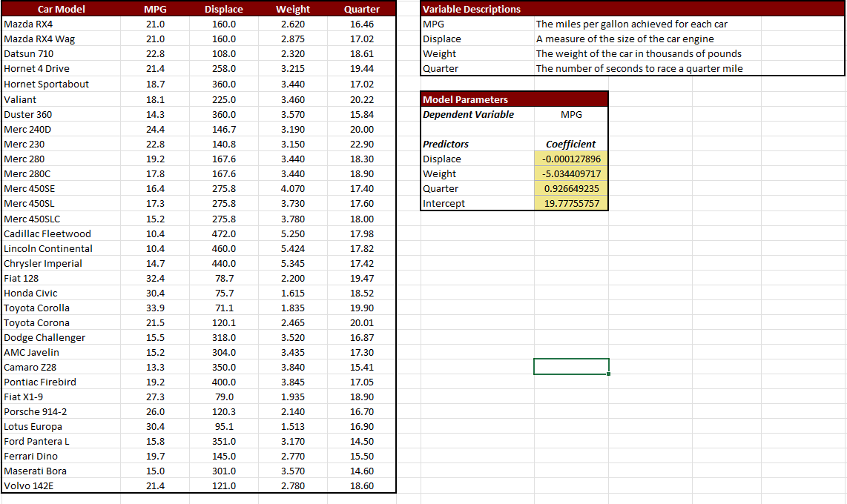Click the Mazda RX4 Wag cell
Image resolution: width=847 pixels, height=504 pixels.
tap(61, 39)
